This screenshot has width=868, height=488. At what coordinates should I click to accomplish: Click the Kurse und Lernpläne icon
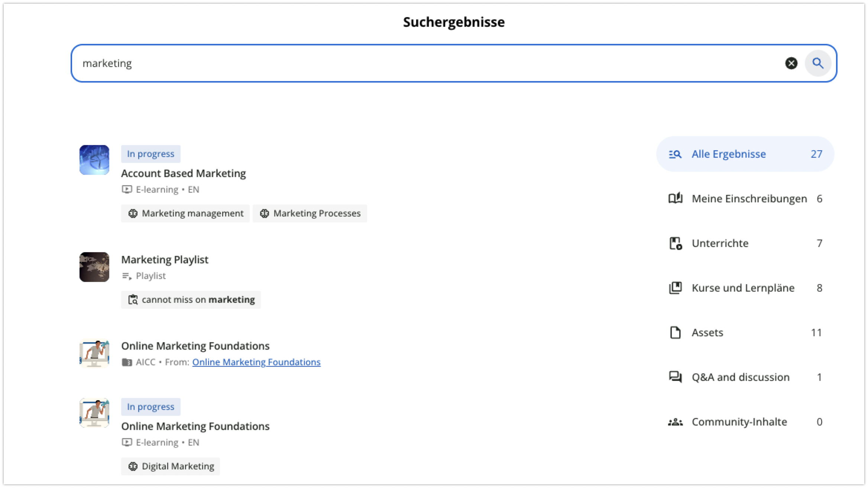(675, 288)
